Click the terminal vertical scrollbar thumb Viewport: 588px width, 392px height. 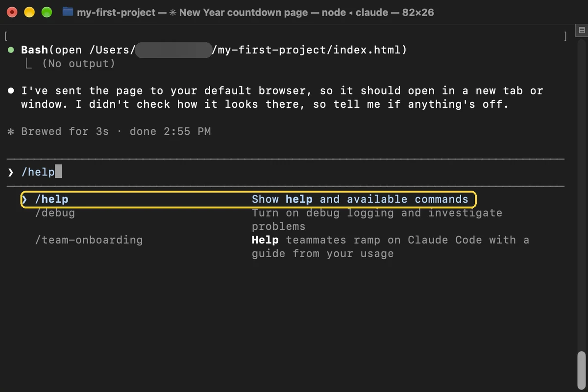(582, 370)
